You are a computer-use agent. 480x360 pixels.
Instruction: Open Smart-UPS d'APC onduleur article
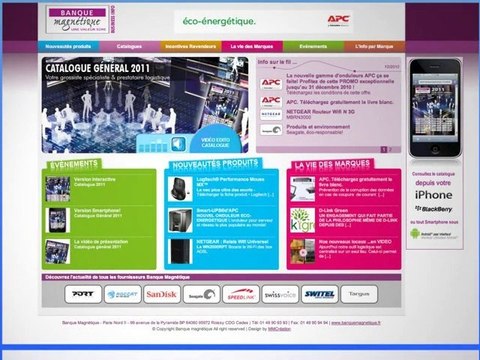point(235,218)
